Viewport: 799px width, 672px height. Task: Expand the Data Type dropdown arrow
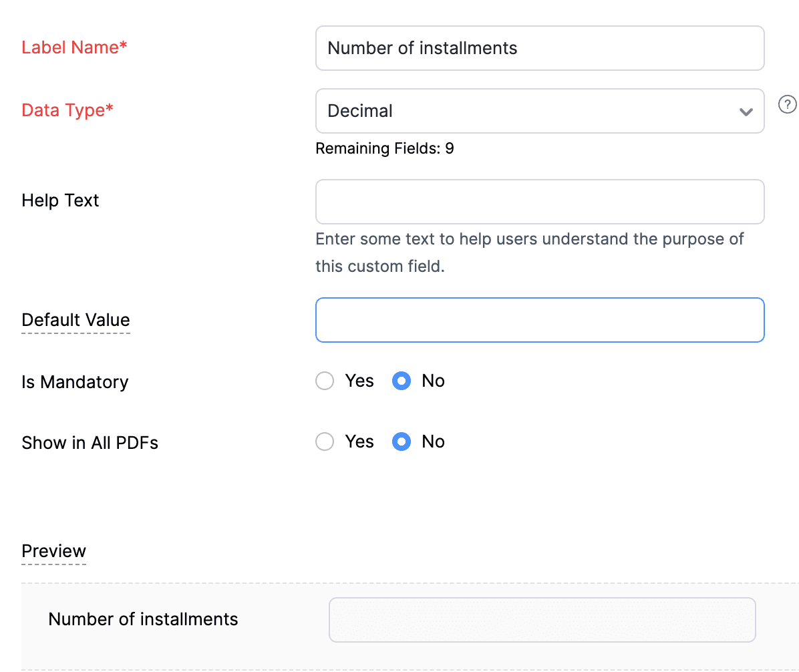click(x=746, y=112)
